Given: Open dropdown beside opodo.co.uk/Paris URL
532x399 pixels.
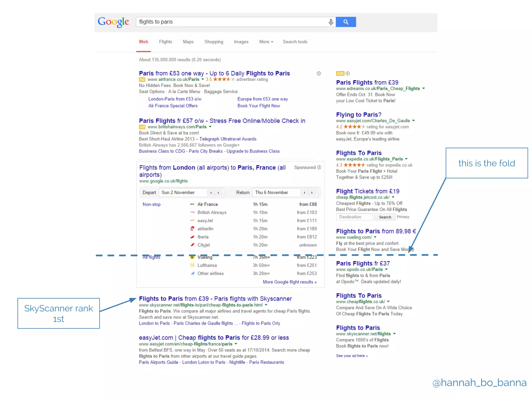Looking at the screenshot, I should [x=386, y=269].
